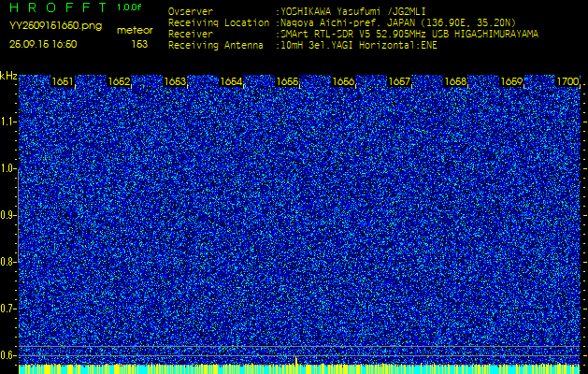This screenshot has width=588, height=374.
Task: Select the file name YY2509151650.png
Action: (x=55, y=26)
